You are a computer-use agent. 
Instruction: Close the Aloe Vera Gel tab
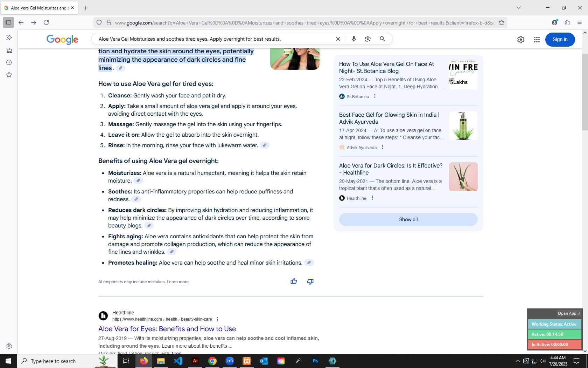point(72,8)
